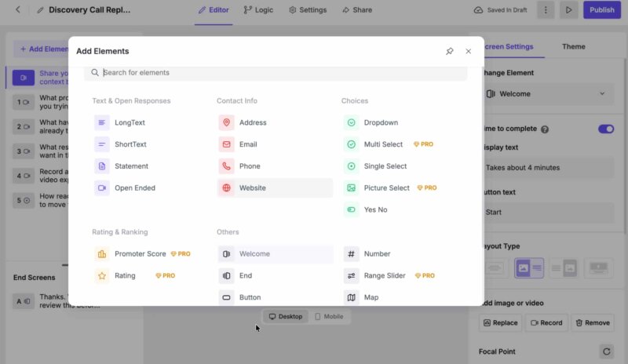This screenshot has width=628, height=364.
Task: Add a Welcome screen element
Action: point(275,254)
